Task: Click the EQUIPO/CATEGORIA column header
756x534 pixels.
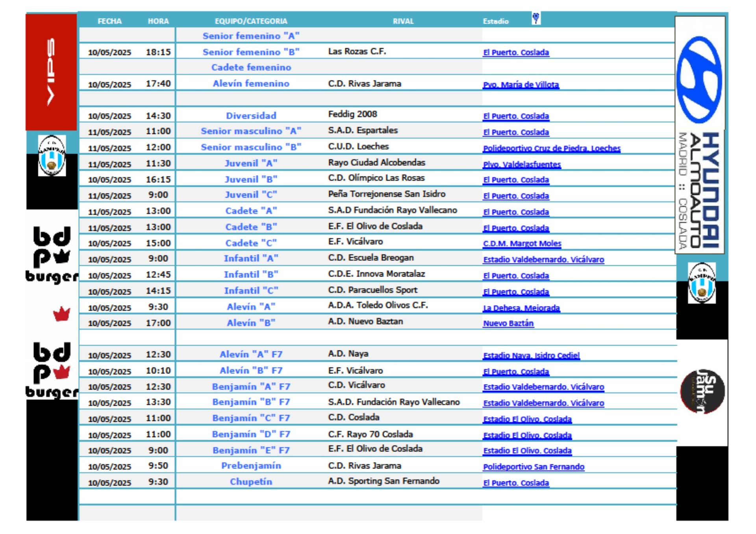Action: tap(251, 21)
